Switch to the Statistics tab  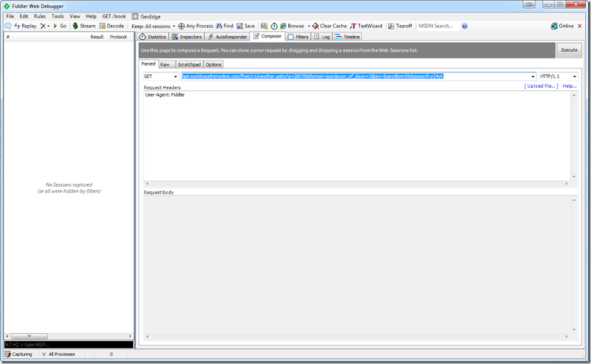pyautogui.click(x=153, y=37)
